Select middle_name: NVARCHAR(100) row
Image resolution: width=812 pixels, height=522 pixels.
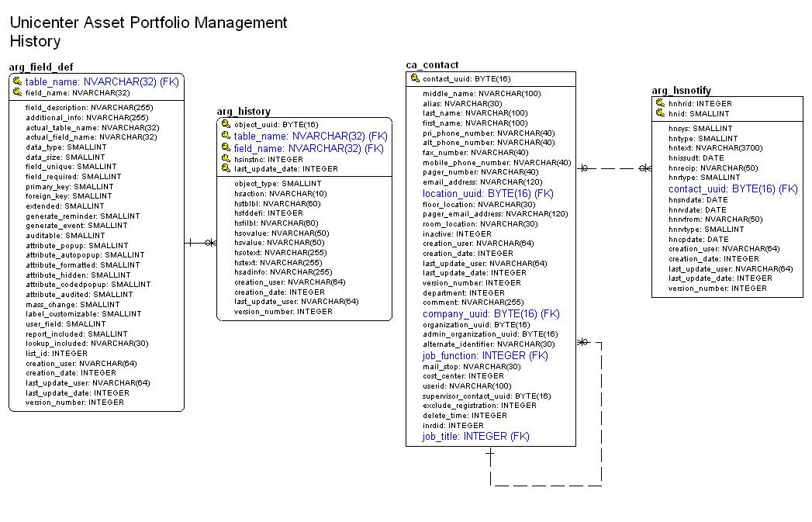[x=482, y=94]
